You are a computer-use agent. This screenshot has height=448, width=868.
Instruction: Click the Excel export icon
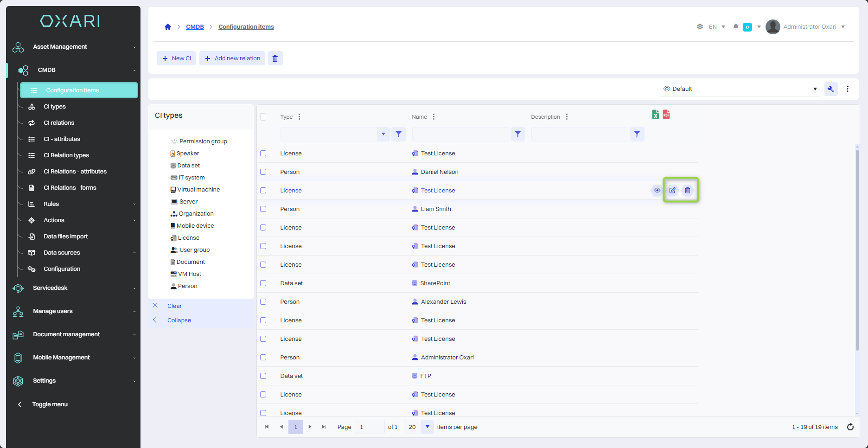click(x=655, y=115)
